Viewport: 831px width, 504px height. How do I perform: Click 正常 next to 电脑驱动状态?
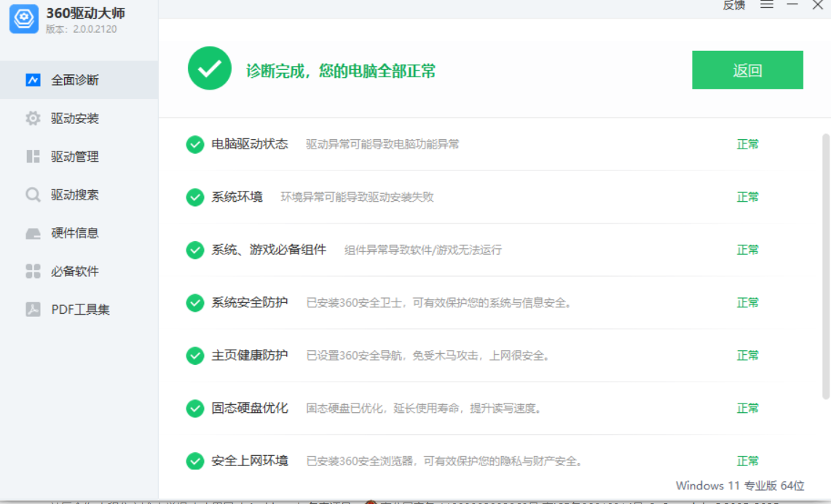tap(747, 144)
